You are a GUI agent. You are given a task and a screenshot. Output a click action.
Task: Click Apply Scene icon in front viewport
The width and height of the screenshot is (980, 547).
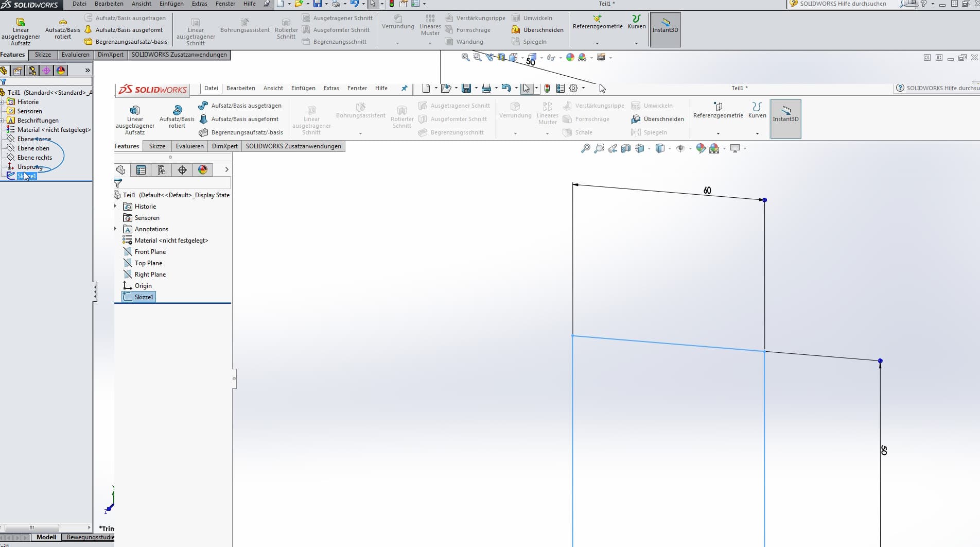coord(714,148)
